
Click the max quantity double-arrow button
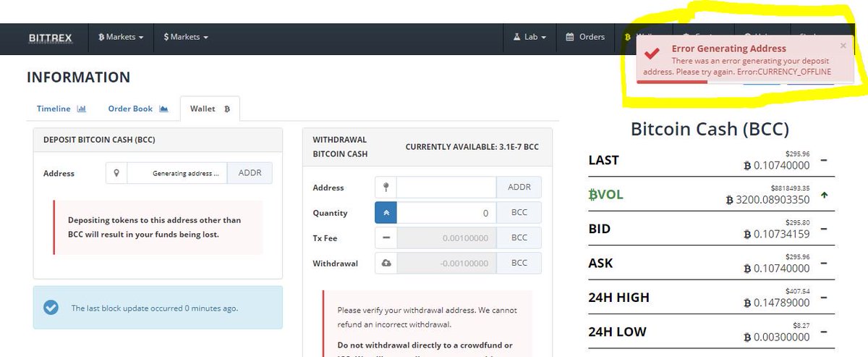(x=386, y=213)
